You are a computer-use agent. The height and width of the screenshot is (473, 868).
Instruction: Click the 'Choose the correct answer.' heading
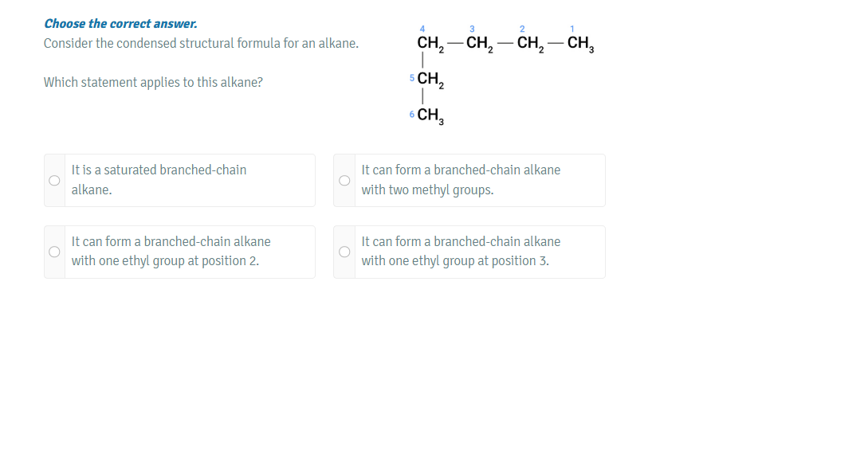(x=120, y=24)
